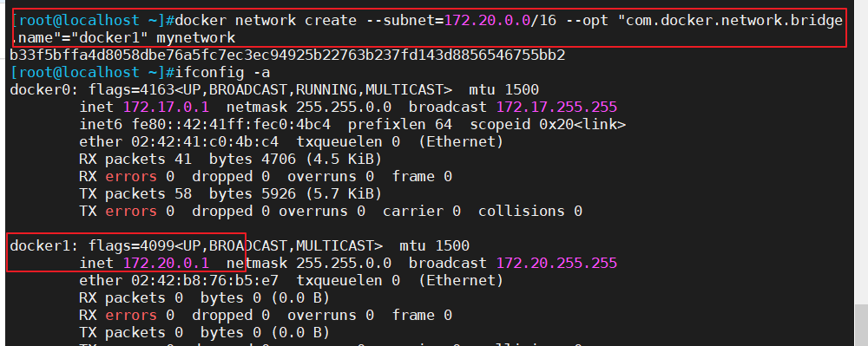Click 'prefixlen 64' text
Screen dimensions: 868x346
point(400,124)
